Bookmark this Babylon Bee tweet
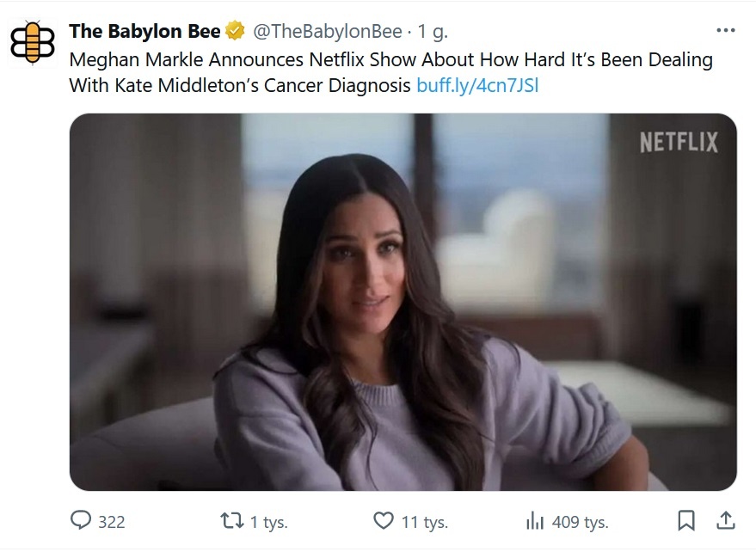 click(x=686, y=520)
